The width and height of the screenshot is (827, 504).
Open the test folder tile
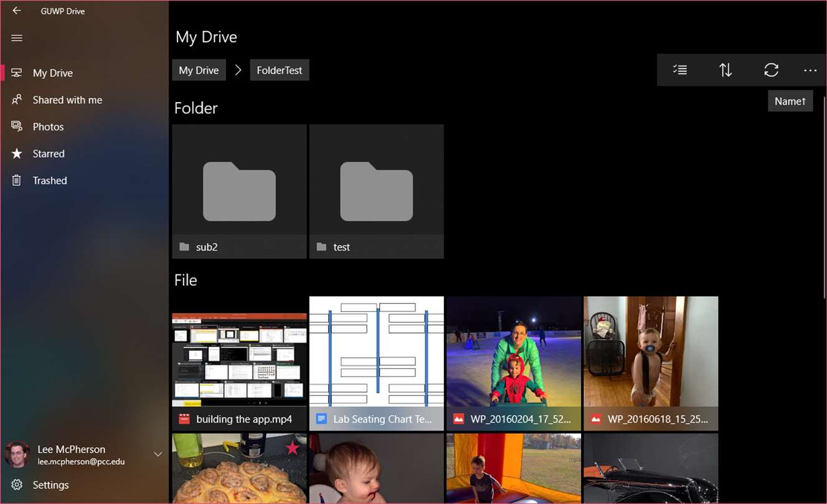(377, 191)
